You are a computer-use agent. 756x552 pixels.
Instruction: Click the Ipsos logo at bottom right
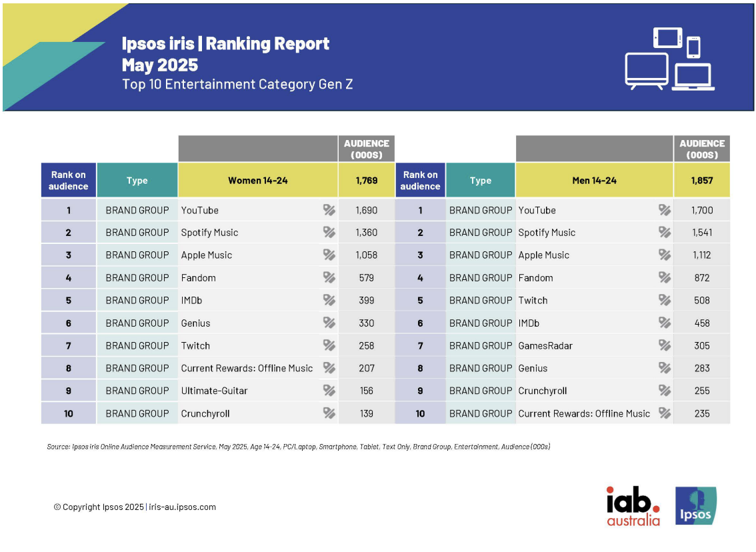[696, 506]
